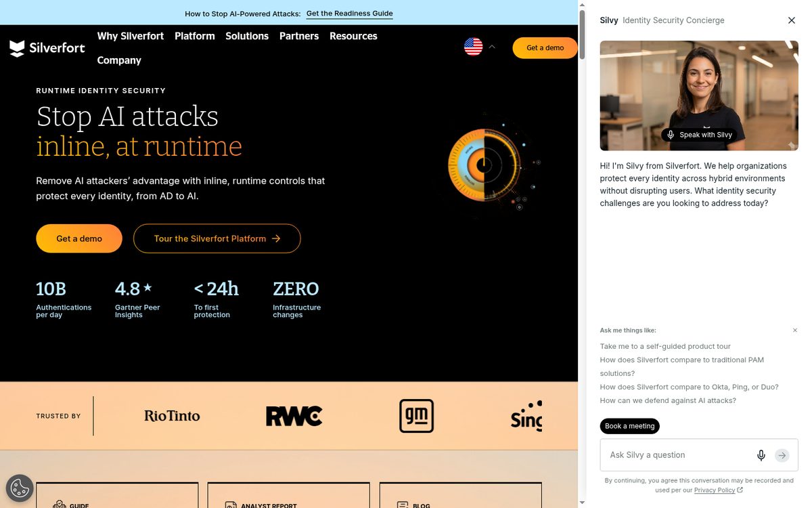Open the Privacy Policy link
The image size is (812, 508).
pos(715,490)
